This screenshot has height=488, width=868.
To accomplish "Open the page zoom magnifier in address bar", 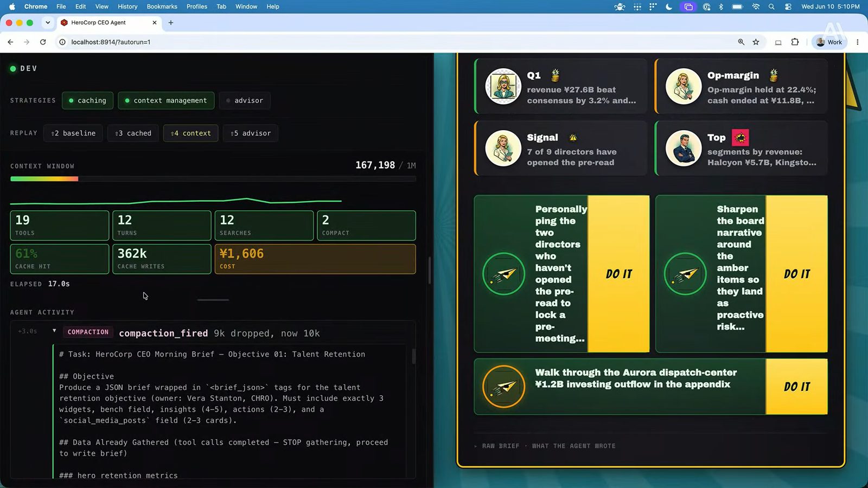I will coord(741,42).
